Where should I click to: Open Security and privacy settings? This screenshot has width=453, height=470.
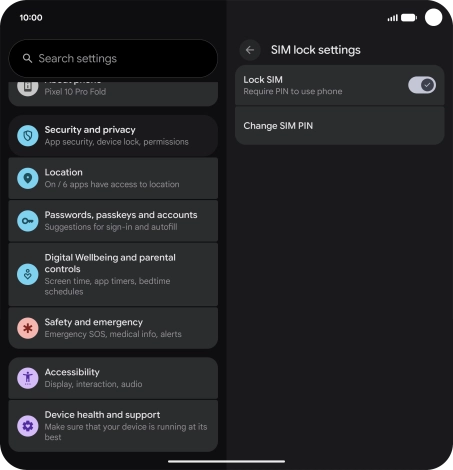point(113,136)
